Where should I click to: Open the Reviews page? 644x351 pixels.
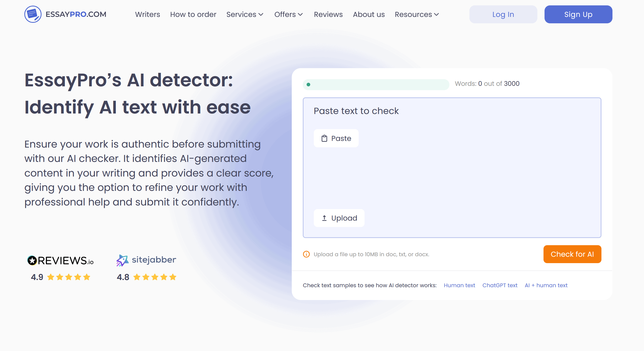[328, 14]
